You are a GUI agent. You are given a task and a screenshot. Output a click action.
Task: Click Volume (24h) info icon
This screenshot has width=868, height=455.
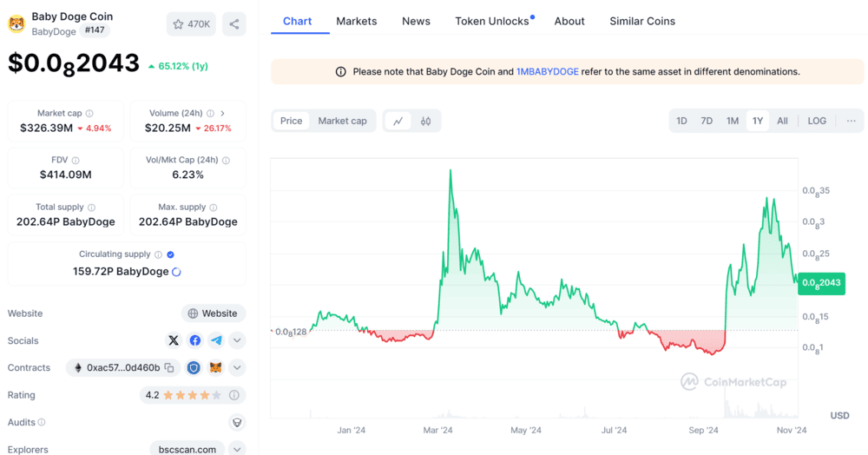click(210, 114)
